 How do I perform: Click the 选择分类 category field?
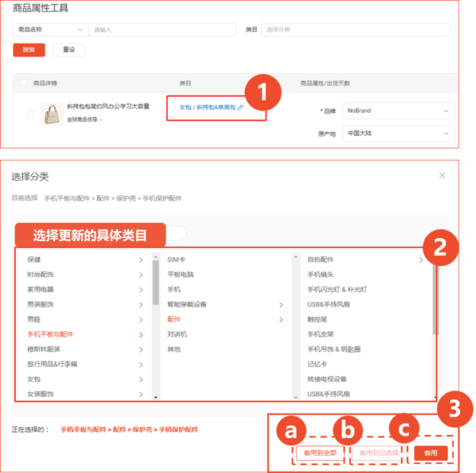tap(355, 30)
